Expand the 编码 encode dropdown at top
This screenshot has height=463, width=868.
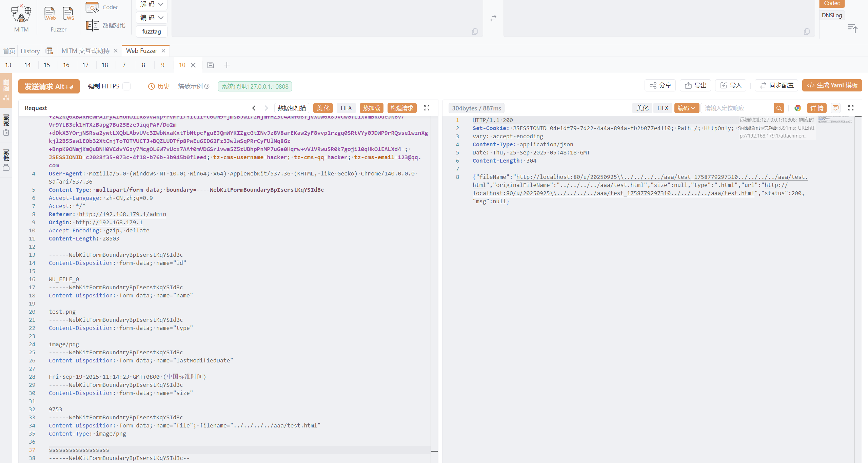pos(152,18)
